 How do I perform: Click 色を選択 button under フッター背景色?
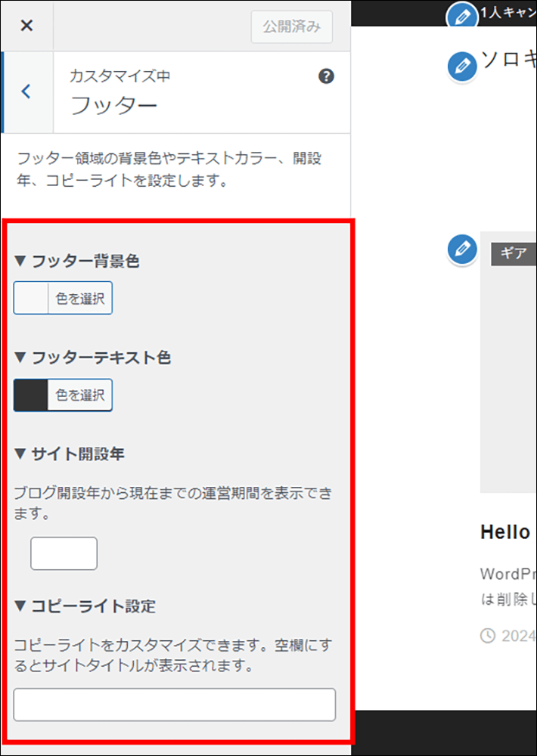tap(80, 298)
